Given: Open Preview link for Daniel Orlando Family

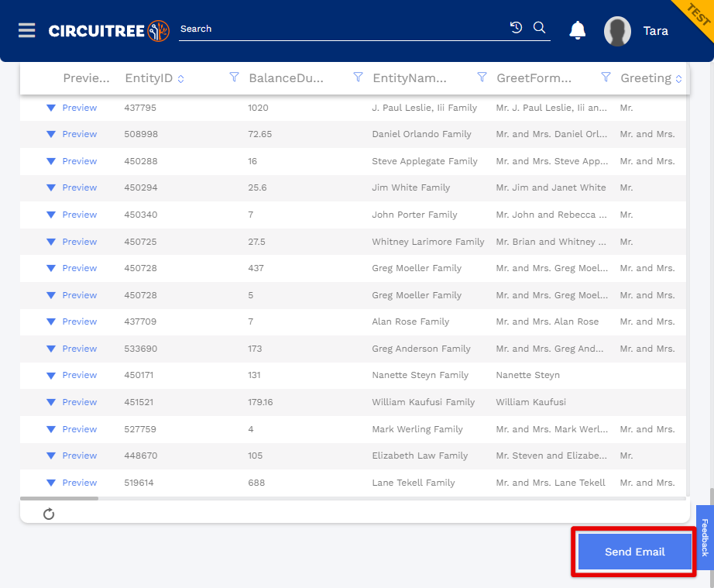Looking at the screenshot, I should click(80, 134).
